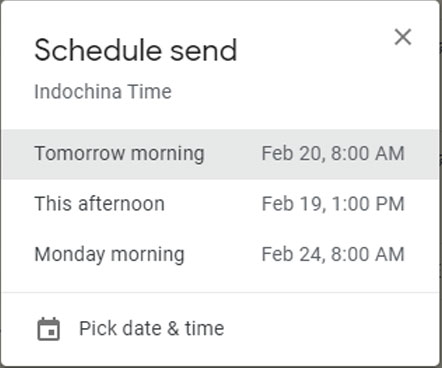Select the Feb 24 Monday time slot
Screen dimensions: 442x368
(333, 254)
